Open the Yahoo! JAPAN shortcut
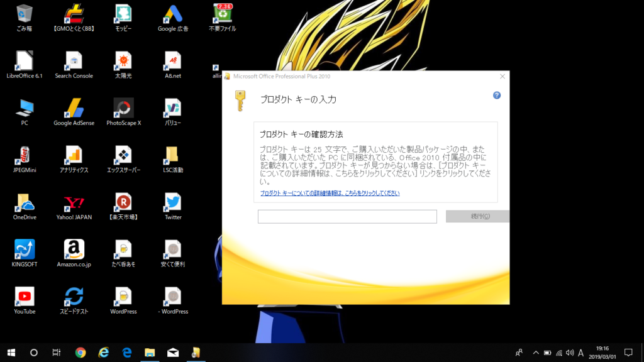This screenshot has height=362, width=644. tap(74, 206)
